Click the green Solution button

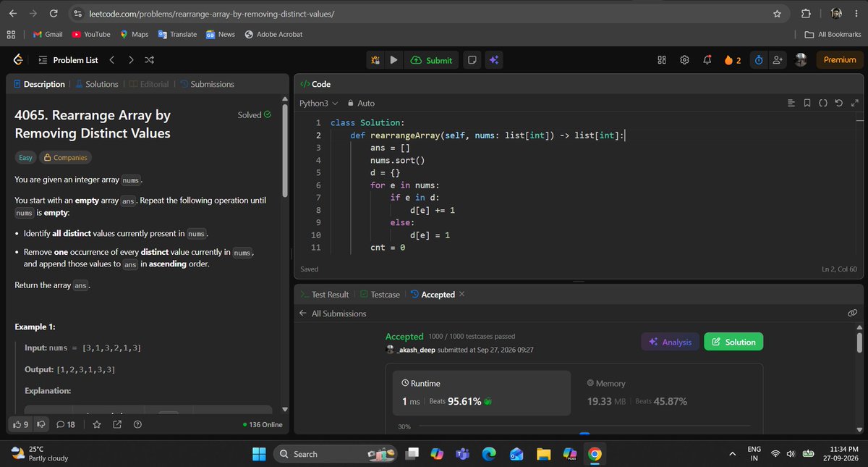click(733, 342)
